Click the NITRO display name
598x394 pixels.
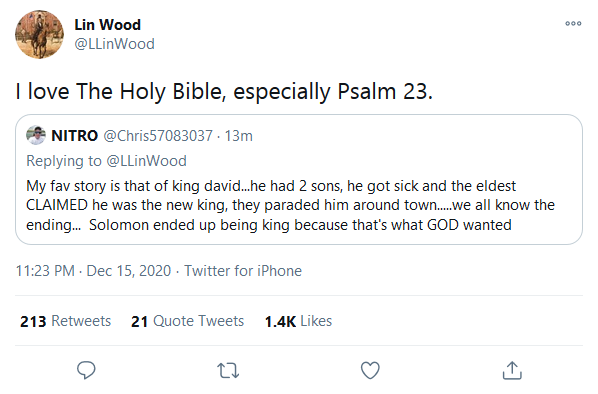[x=75, y=136]
